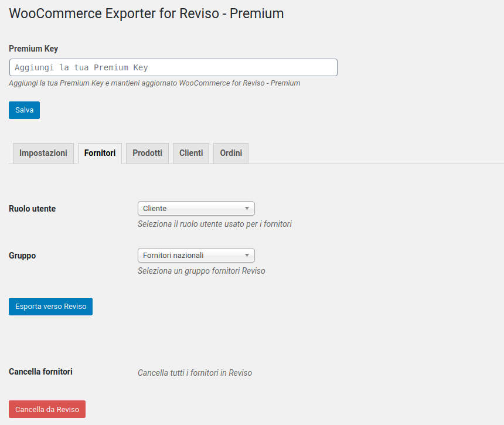Viewport: 504px width, 425px height.
Task: Click 'Cancella tutti i fornitori in Reviso' text
Action: (x=195, y=373)
